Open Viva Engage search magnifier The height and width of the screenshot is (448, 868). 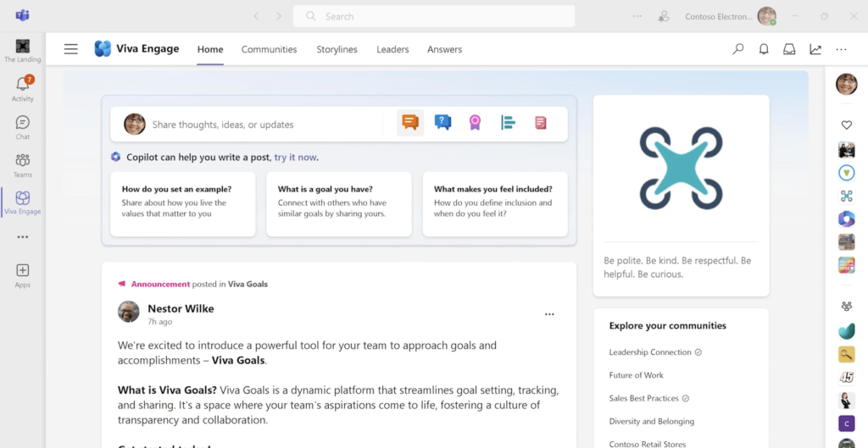pyautogui.click(x=738, y=49)
